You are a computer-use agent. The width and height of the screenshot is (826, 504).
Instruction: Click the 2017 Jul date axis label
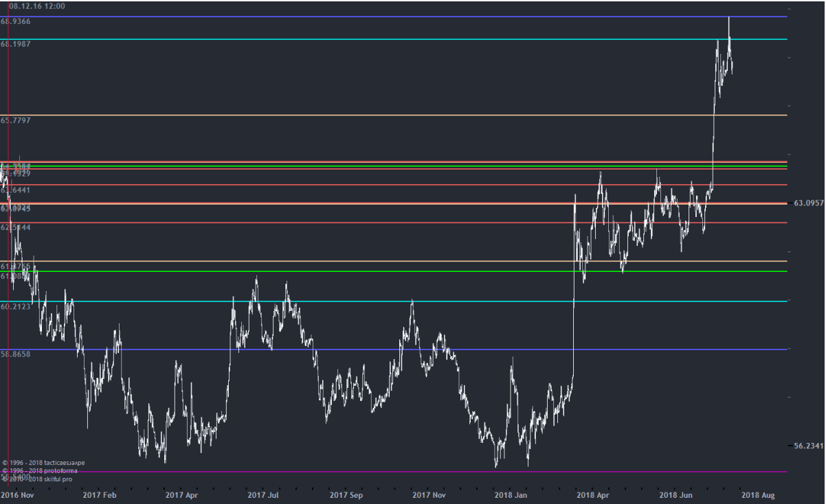pos(265,494)
